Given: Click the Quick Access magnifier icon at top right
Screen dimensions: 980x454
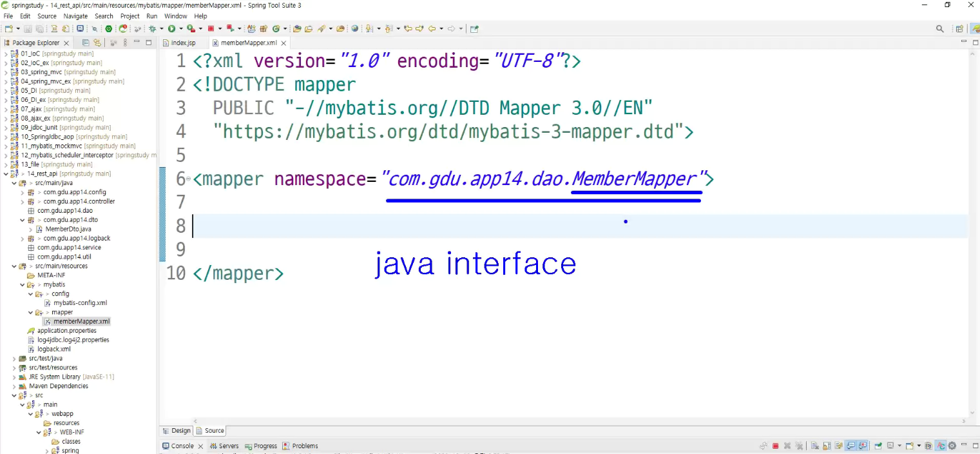Looking at the screenshot, I should click(940, 28).
